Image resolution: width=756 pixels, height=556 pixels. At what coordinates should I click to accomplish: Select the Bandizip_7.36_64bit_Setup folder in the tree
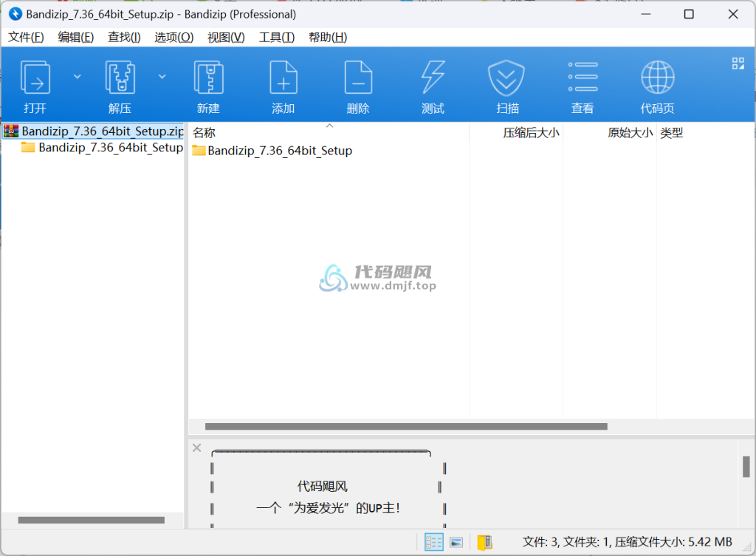(102, 148)
